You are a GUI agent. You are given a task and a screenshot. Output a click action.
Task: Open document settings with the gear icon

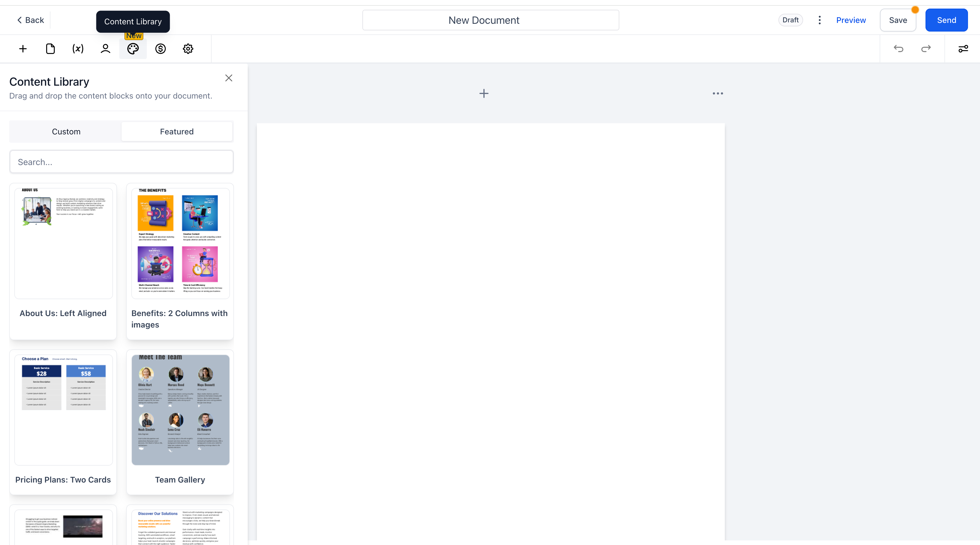point(188,49)
